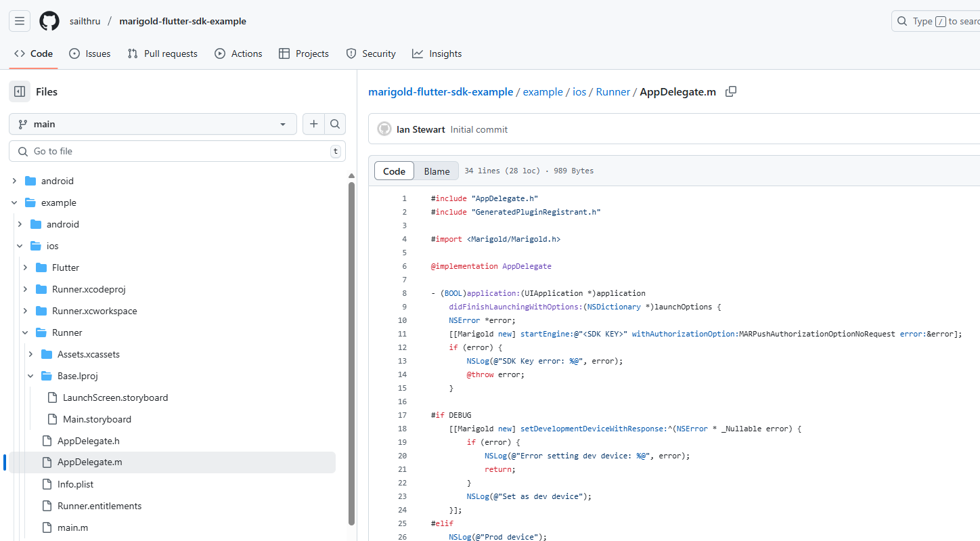Collapse the Files side panel

pyautogui.click(x=20, y=91)
